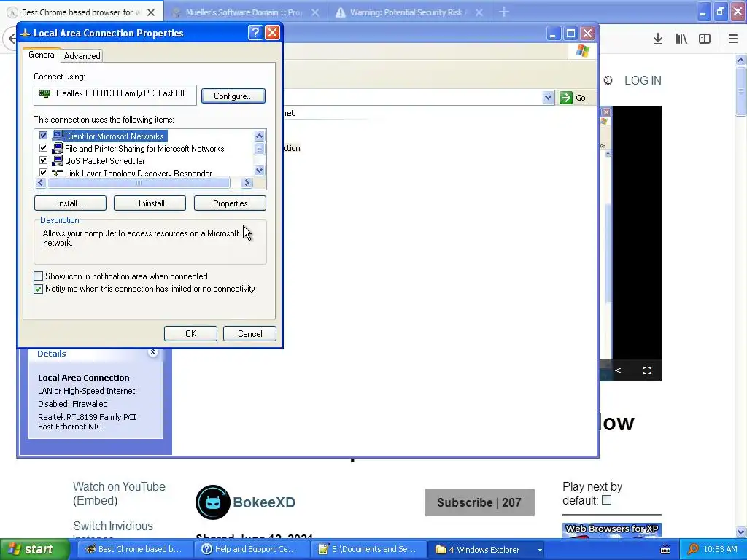Close the Best Chrome based browser tab
The height and width of the screenshot is (560, 747).
pyautogui.click(x=151, y=12)
